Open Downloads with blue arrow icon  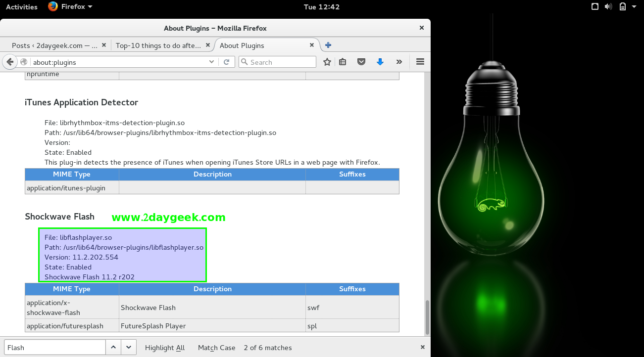click(x=380, y=62)
